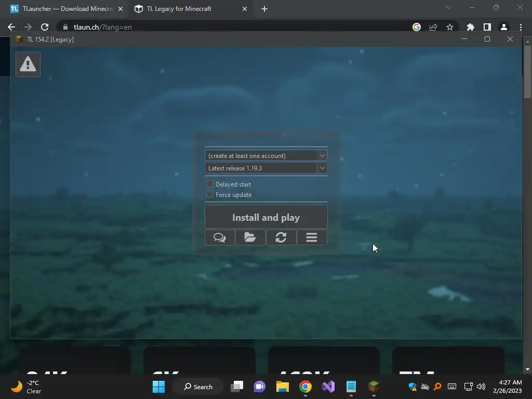Close the TLauncher Download Minecraft tab
The height and width of the screenshot is (399, 532).
[121, 9]
